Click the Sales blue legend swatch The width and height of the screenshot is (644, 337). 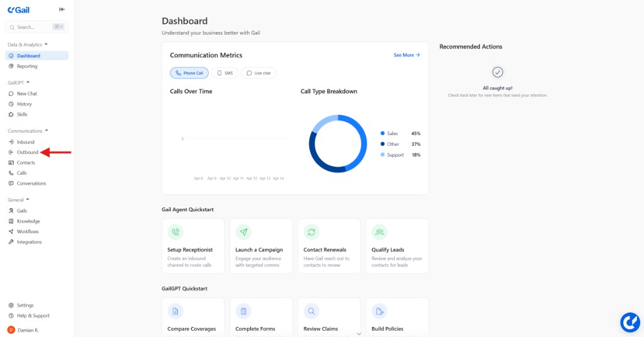point(382,133)
